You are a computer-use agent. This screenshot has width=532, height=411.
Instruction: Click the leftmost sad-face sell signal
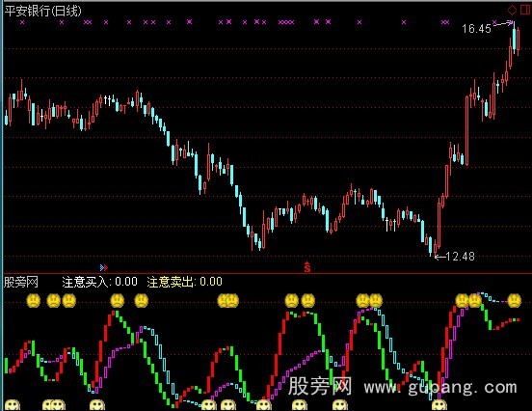33,301
